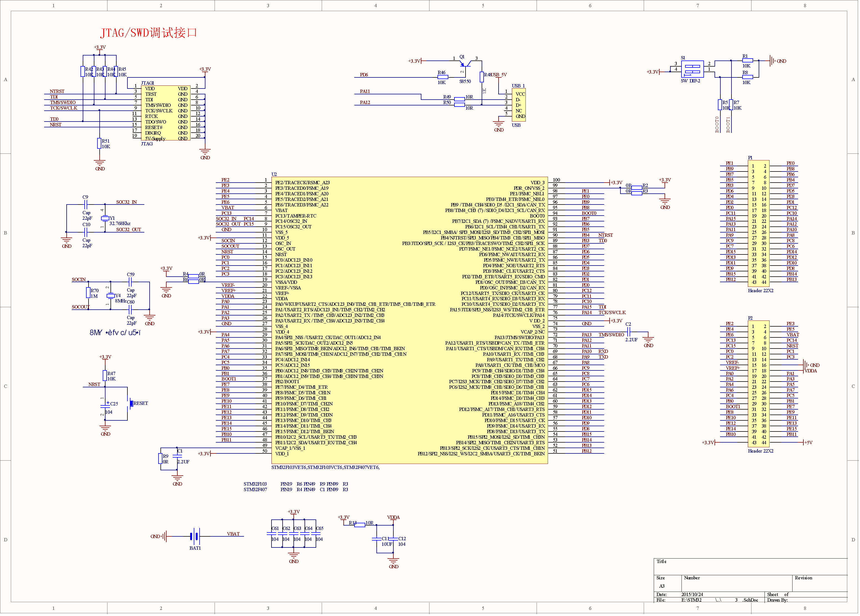
Task: Select the Y1 32.768Khz crystal
Action: [105, 218]
